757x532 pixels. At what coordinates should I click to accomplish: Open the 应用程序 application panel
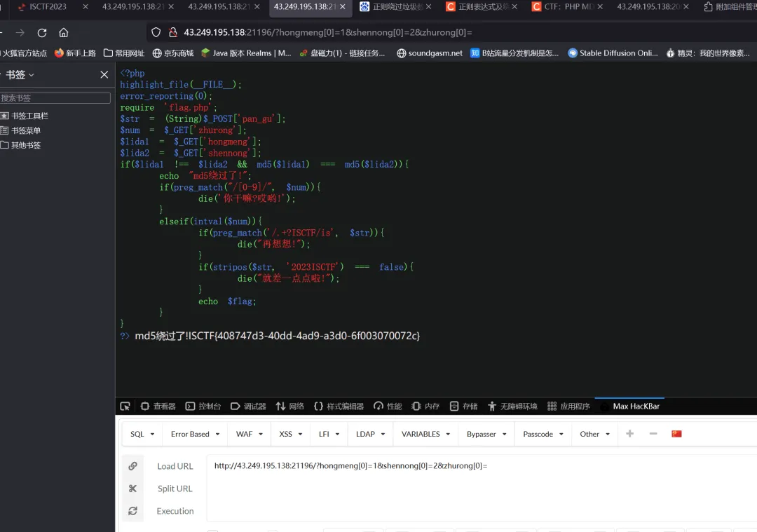568,407
